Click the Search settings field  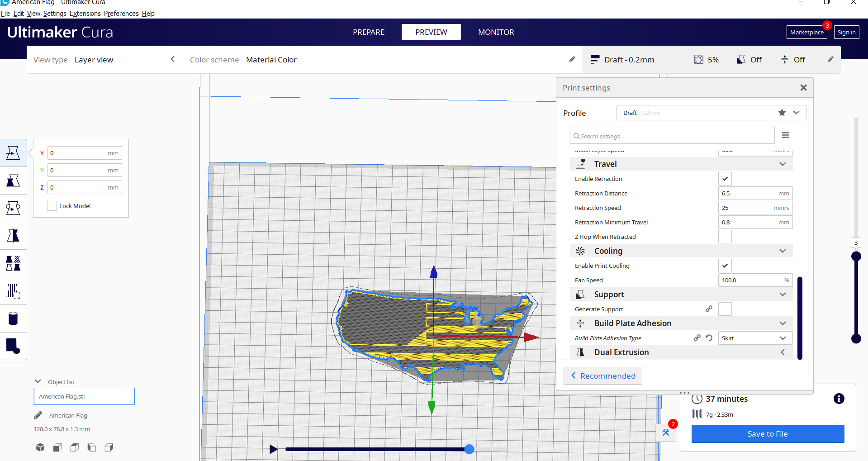[672, 136]
